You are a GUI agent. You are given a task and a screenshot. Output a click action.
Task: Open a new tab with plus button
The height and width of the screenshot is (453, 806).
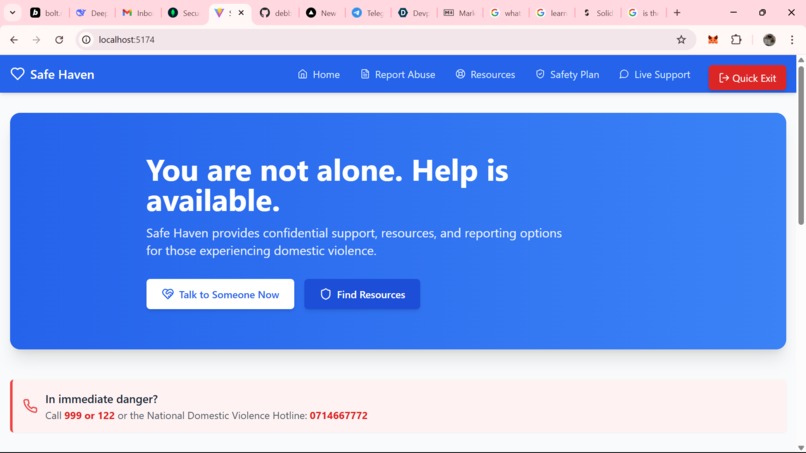677,13
